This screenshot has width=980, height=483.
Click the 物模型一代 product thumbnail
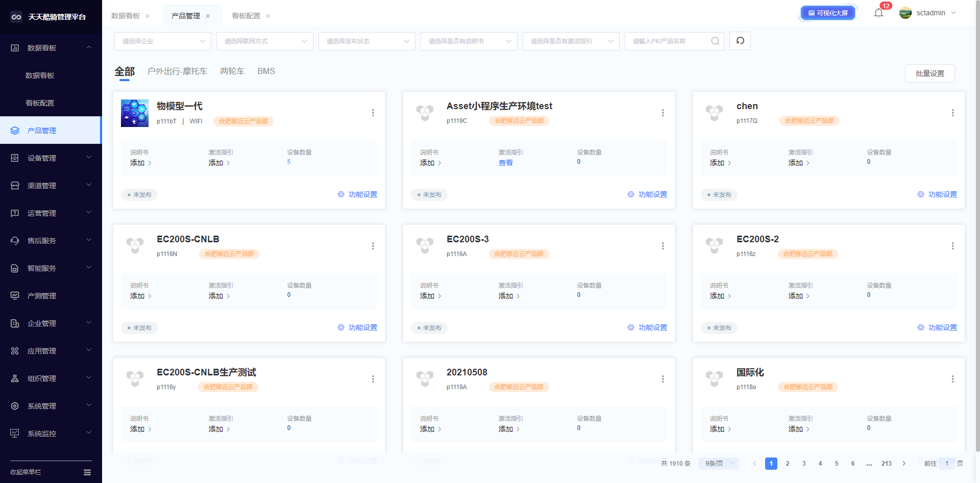tap(135, 113)
